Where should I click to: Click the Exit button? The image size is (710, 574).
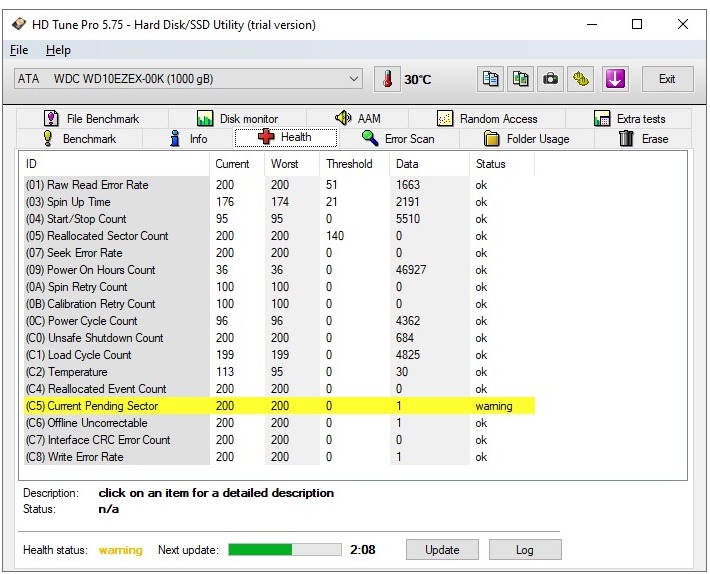pos(667,79)
